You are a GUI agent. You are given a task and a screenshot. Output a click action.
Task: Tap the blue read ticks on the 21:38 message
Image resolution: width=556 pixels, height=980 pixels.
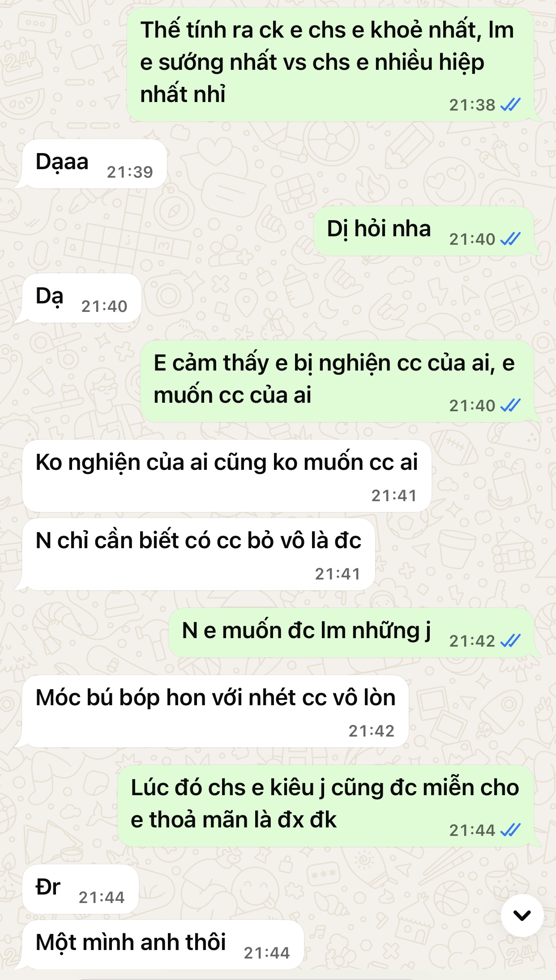click(x=510, y=105)
